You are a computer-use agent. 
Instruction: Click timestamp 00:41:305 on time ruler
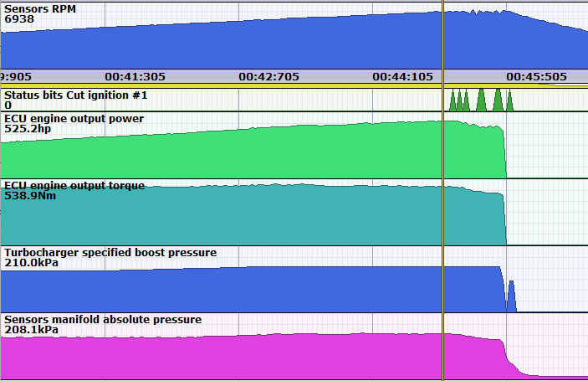pos(135,77)
